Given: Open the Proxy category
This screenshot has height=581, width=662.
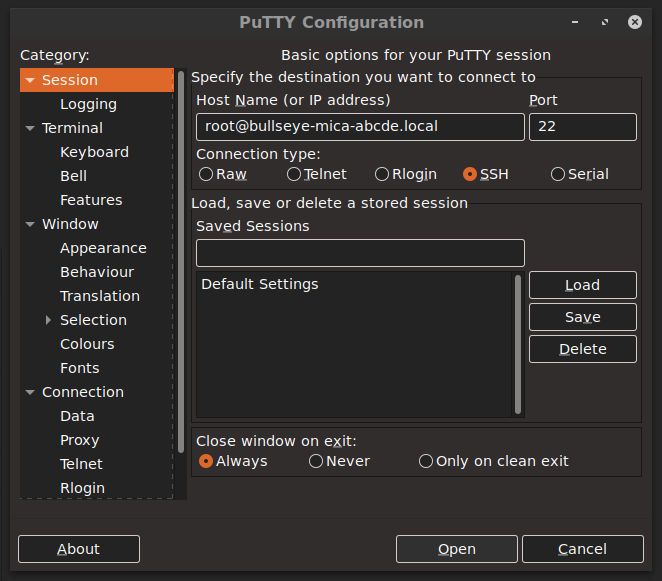Looking at the screenshot, I should [80, 440].
